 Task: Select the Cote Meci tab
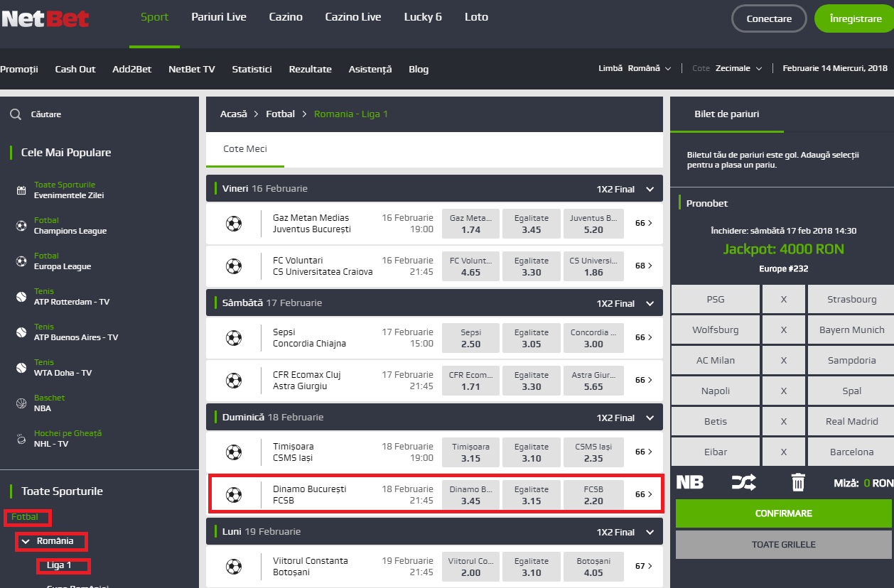tap(245, 149)
